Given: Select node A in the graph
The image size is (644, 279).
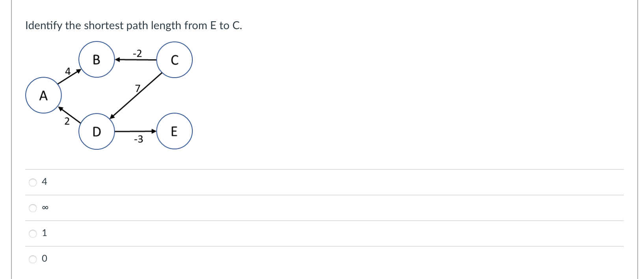Looking at the screenshot, I should tap(43, 95).
